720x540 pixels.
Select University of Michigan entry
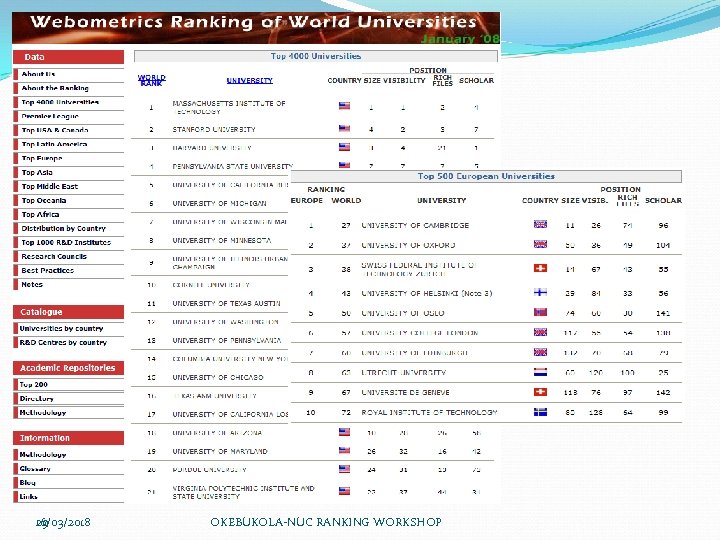pos(219,203)
